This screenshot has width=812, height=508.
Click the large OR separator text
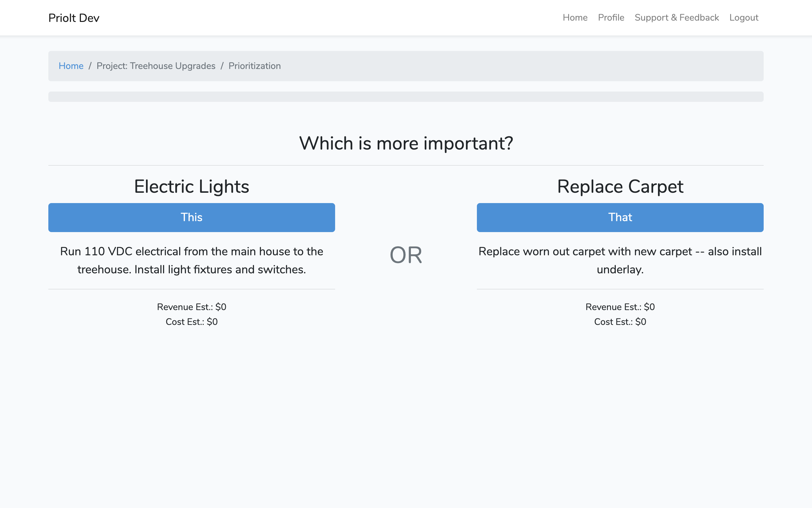click(x=406, y=255)
